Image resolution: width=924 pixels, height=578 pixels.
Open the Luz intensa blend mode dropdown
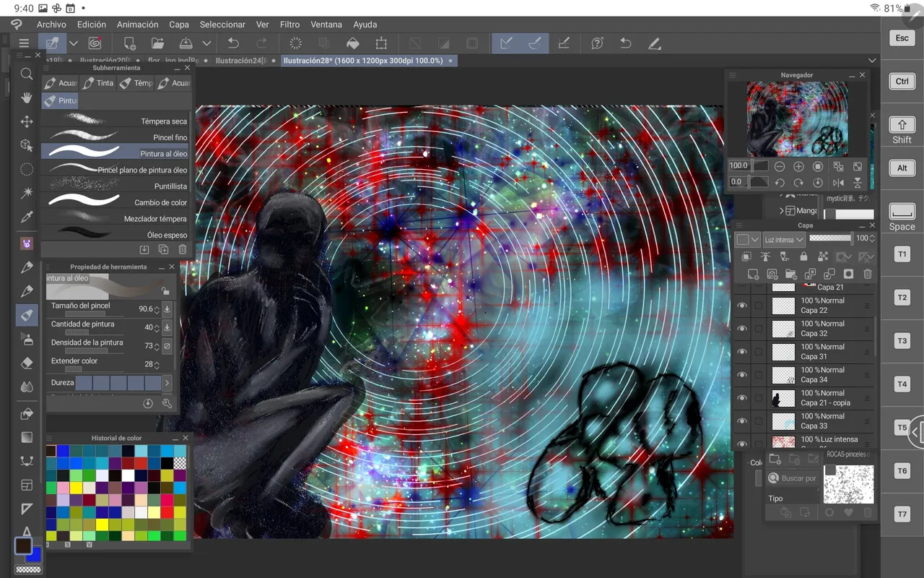784,239
